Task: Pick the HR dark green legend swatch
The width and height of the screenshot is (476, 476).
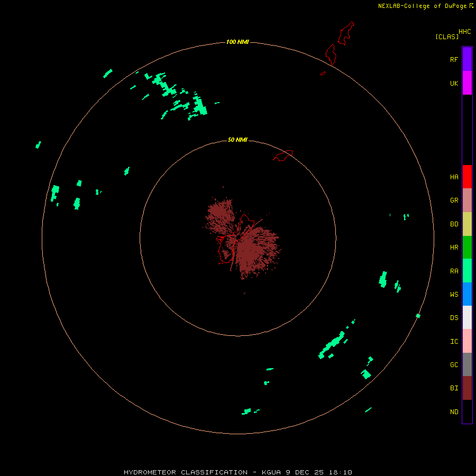Action: [467, 248]
